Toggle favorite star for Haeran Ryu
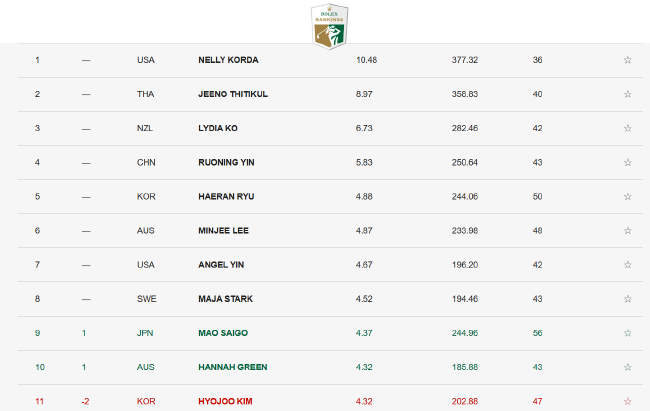The height and width of the screenshot is (411, 650). pos(628,197)
